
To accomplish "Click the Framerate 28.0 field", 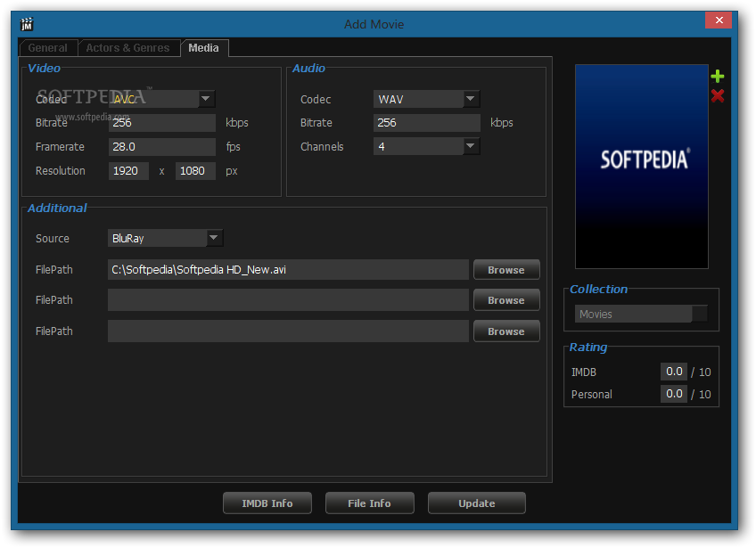I will pos(162,146).
